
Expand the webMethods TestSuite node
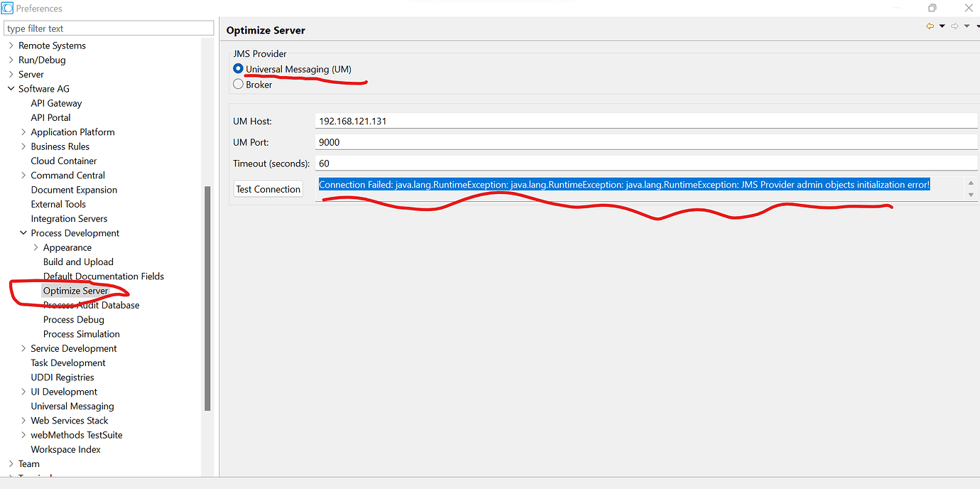23,435
